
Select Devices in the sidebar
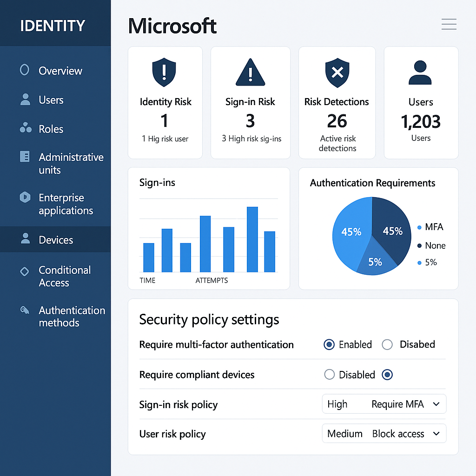(x=55, y=239)
